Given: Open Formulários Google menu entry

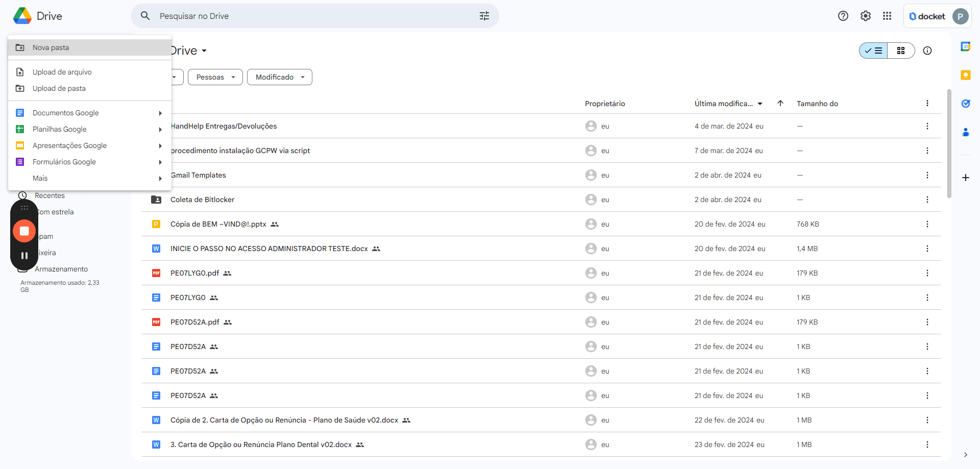Looking at the screenshot, I should pos(90,162).
